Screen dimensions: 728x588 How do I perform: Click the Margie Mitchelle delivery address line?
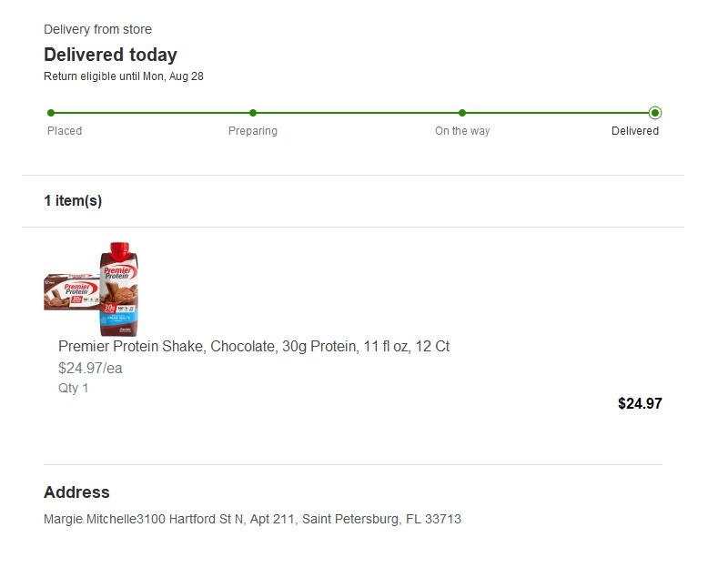(252, 519)
